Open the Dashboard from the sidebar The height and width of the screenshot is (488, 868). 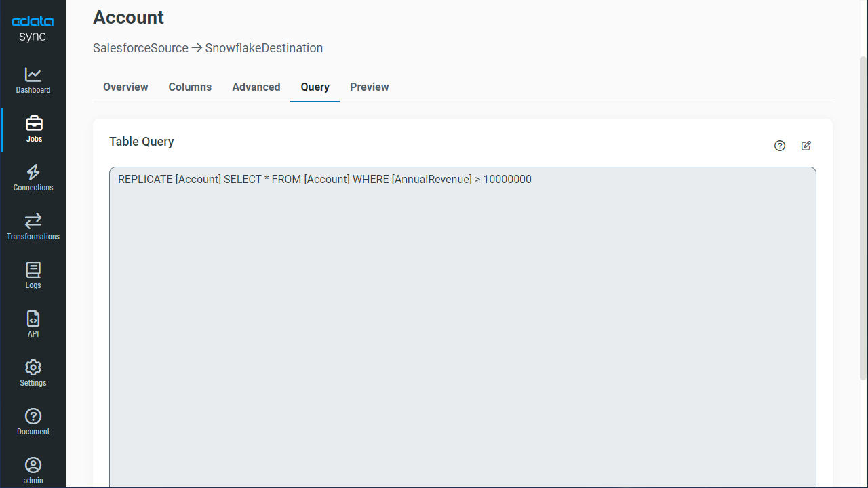pos(33,80)
